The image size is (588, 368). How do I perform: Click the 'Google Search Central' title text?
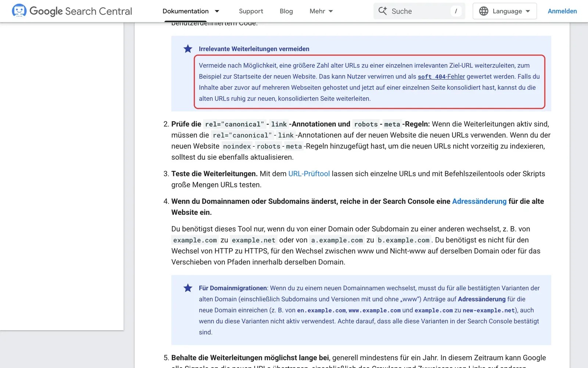coord(80,11)
